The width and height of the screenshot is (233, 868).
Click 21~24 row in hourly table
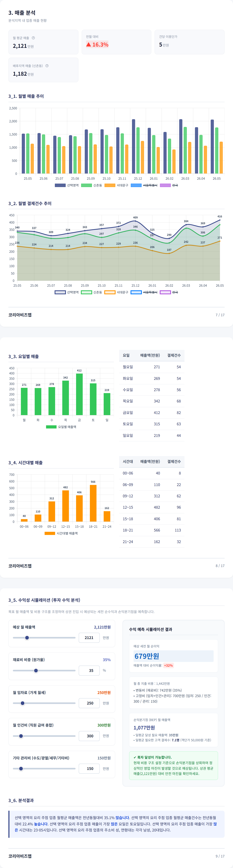click(152, 542)
